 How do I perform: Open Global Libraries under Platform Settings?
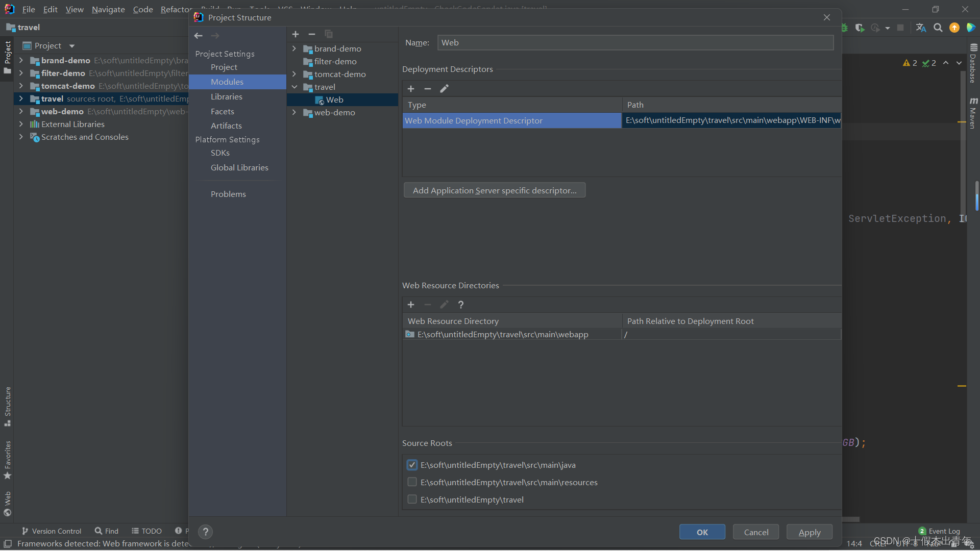point(239,167)
